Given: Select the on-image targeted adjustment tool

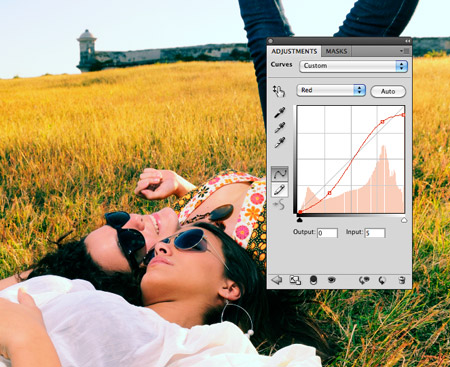Looking at the screenshot, I should (279, 91).
